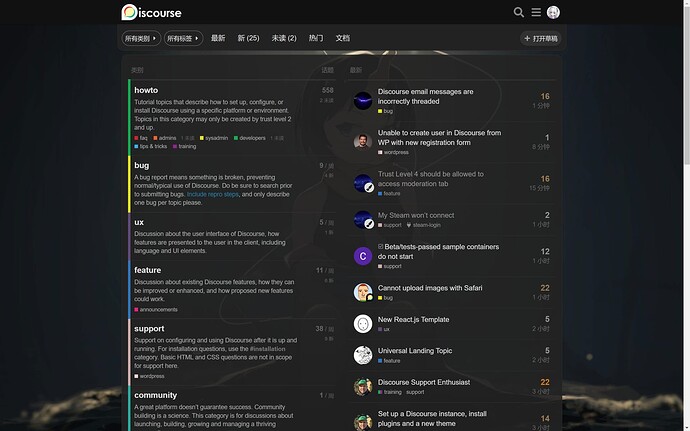Open 'Beta/tests-passed sample containers' topic
This screenshot has width=690, height=431.
click(438, 251)
